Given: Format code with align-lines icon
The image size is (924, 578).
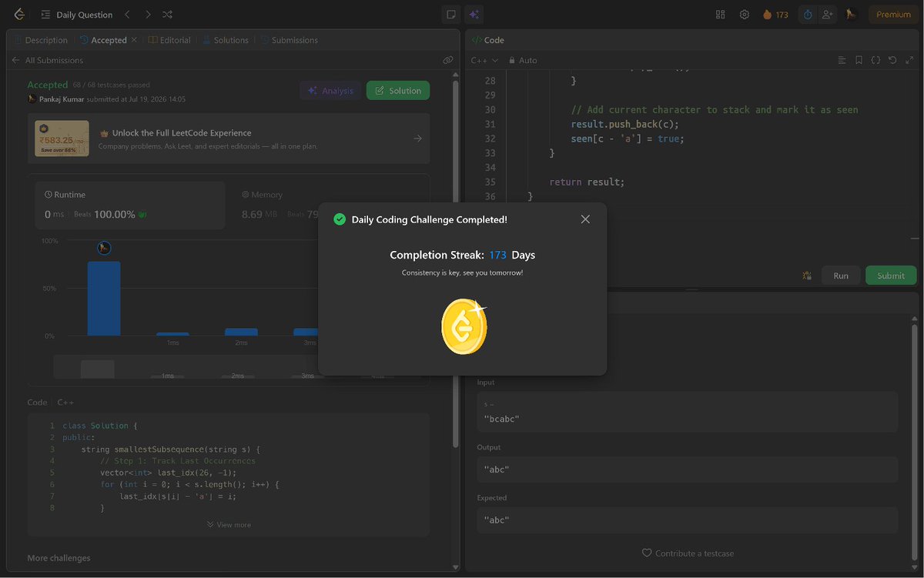Looking at the screenshot, I should click(x=842, y=60).
